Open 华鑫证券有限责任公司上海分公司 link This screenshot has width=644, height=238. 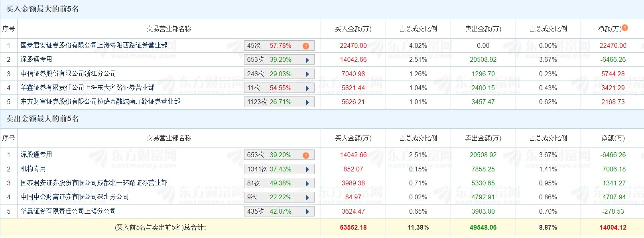click(x=69, y=211)
